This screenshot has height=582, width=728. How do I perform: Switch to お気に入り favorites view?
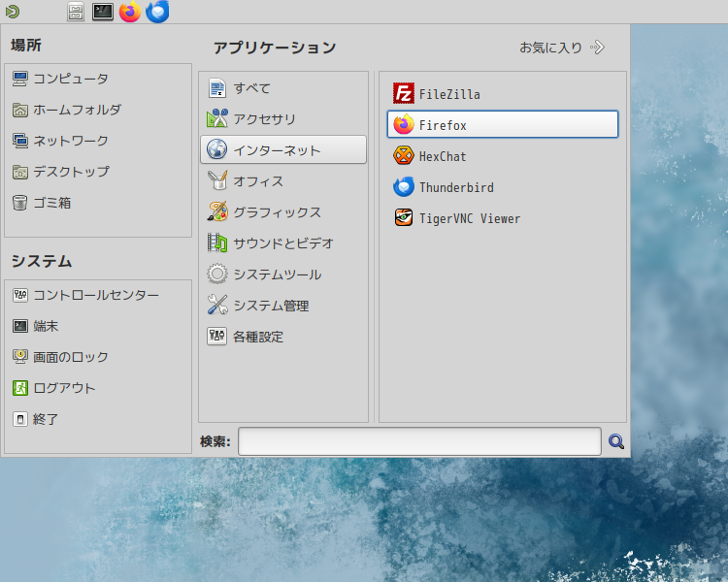tap(562, 48)
